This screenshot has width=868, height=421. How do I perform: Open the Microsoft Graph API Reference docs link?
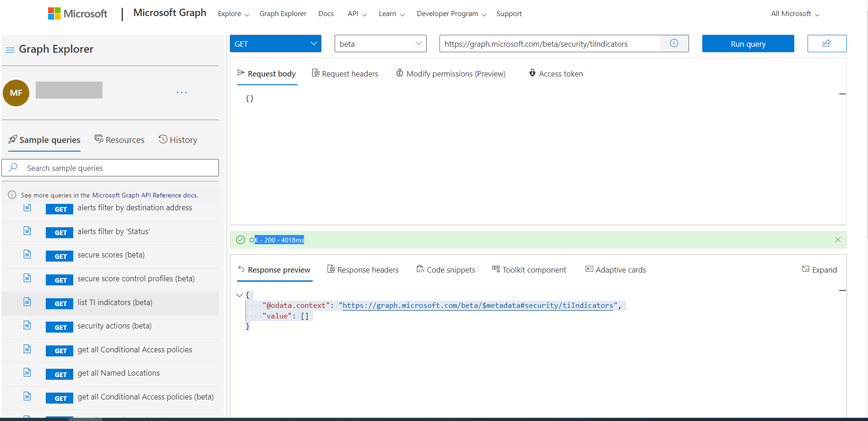pyautogui.click(x=144, y=195)
